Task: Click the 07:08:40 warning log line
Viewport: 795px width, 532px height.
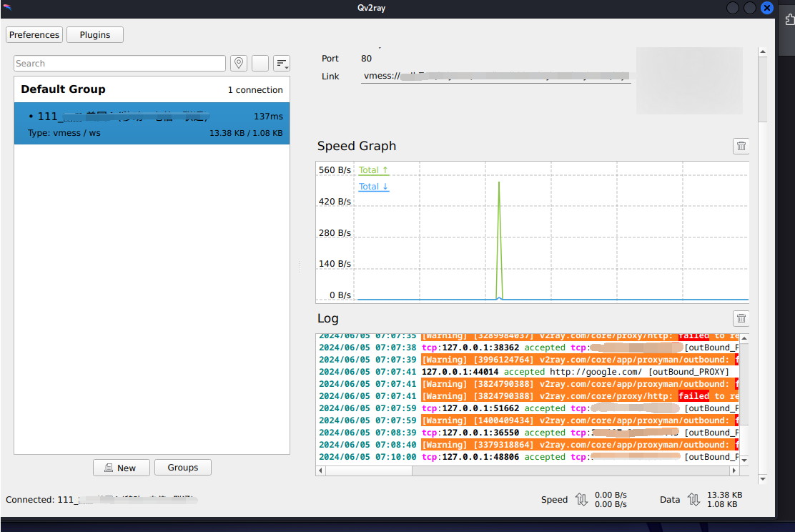Action: pos(528,445)
